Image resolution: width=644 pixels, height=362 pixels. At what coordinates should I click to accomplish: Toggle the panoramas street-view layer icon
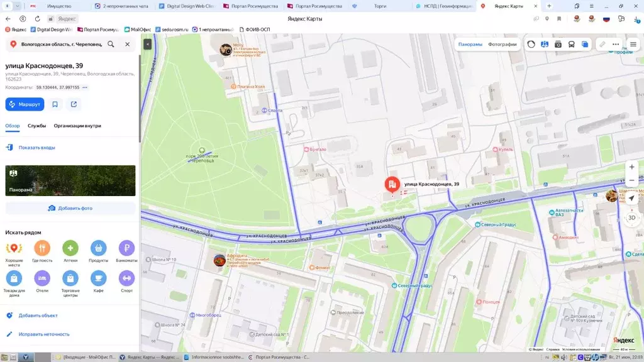pos(545,44)
